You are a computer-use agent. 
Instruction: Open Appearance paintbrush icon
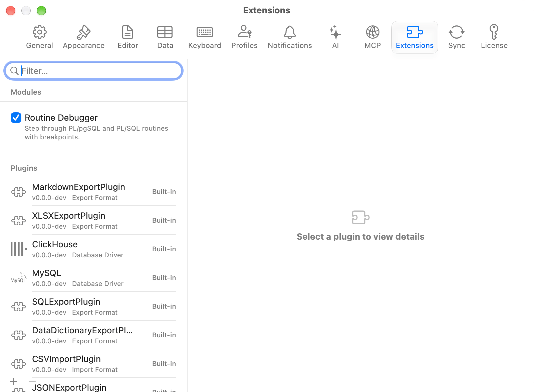83,32
